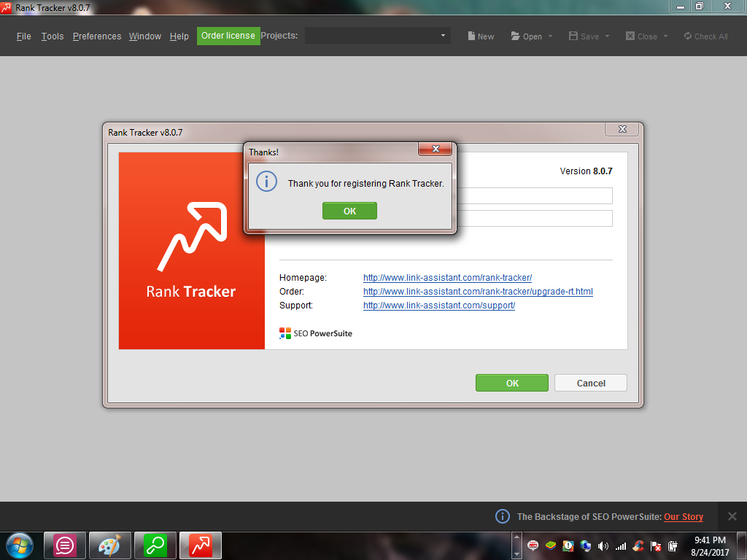Open the Our Story link
This screenshot has height=560, width=747.
pyautogui.click(x=683, y=517)
